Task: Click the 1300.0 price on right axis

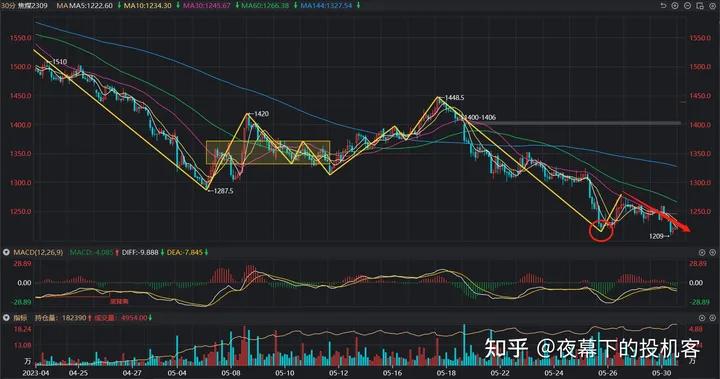Action: coord(700,182)
